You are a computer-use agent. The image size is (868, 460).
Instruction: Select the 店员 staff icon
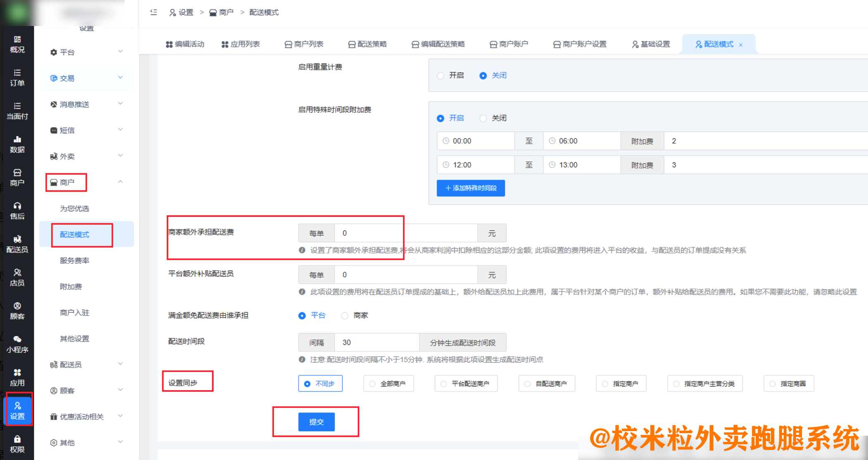[17, 277]
